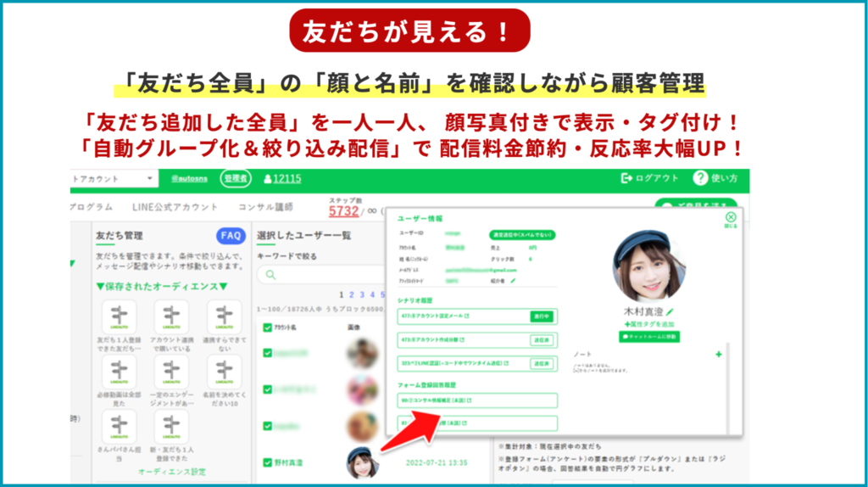Open scenario 477 アカウント設定メール external link icon
Screen dimensions: 868x487
(467, 316)
